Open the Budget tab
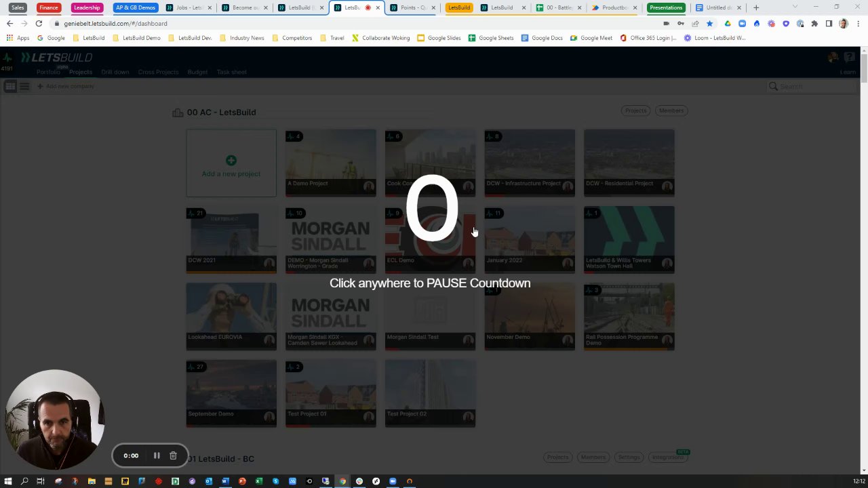The width and height of the screenshot is (868, 488). click(x=197, y=72)
